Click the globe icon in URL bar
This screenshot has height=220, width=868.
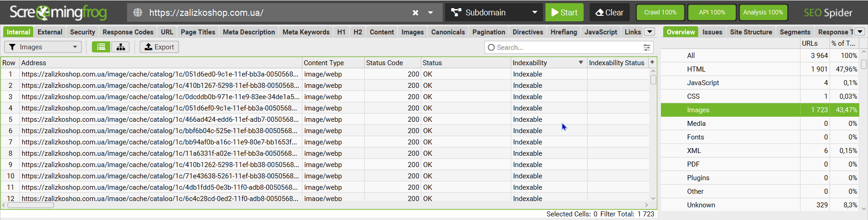point(138,13)
